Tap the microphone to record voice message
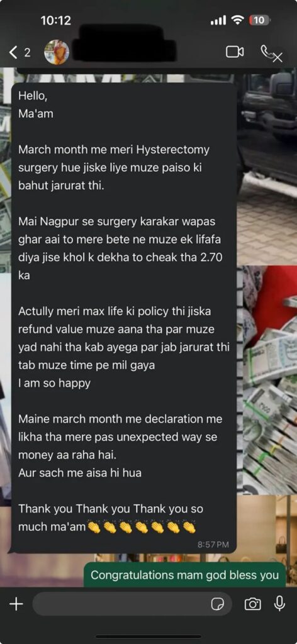This screenshot has width=297, height=644. [280, 603]
